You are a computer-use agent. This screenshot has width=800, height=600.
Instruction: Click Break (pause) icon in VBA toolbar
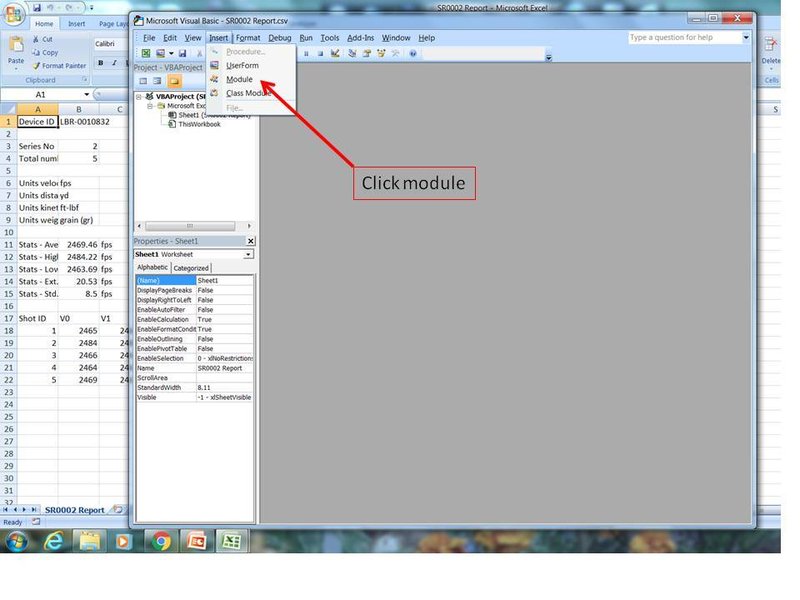[x=306, y=54]
